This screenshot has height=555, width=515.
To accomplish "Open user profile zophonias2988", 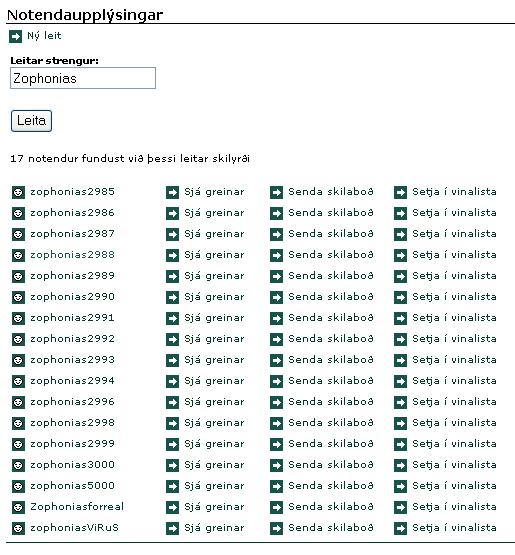I will 73,255.
